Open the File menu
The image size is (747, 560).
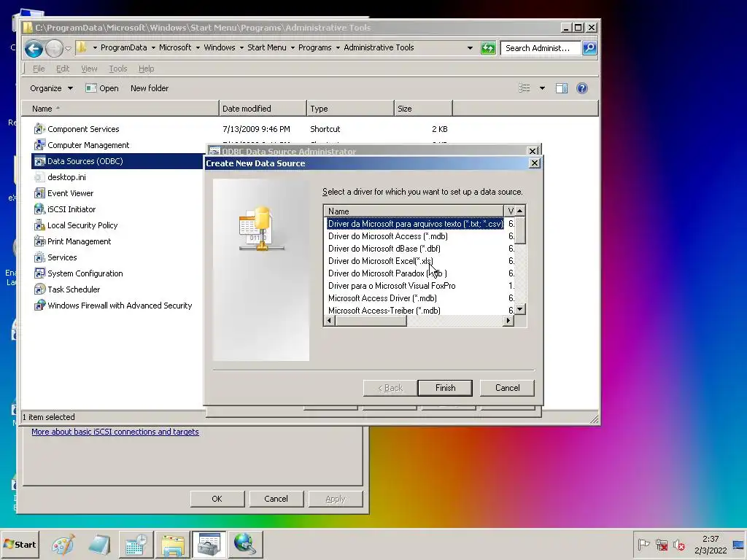coord(39,69)
